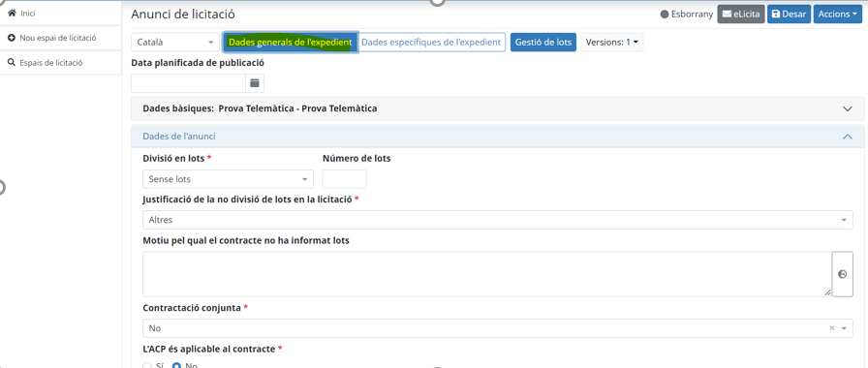Switch to Dades específiques de l'expedient tab

point(431,42)
